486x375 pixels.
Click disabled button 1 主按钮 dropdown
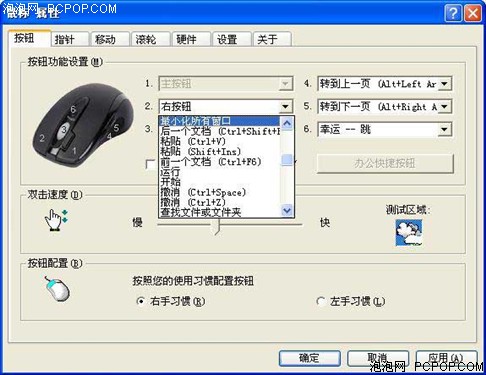coord(226,84)
